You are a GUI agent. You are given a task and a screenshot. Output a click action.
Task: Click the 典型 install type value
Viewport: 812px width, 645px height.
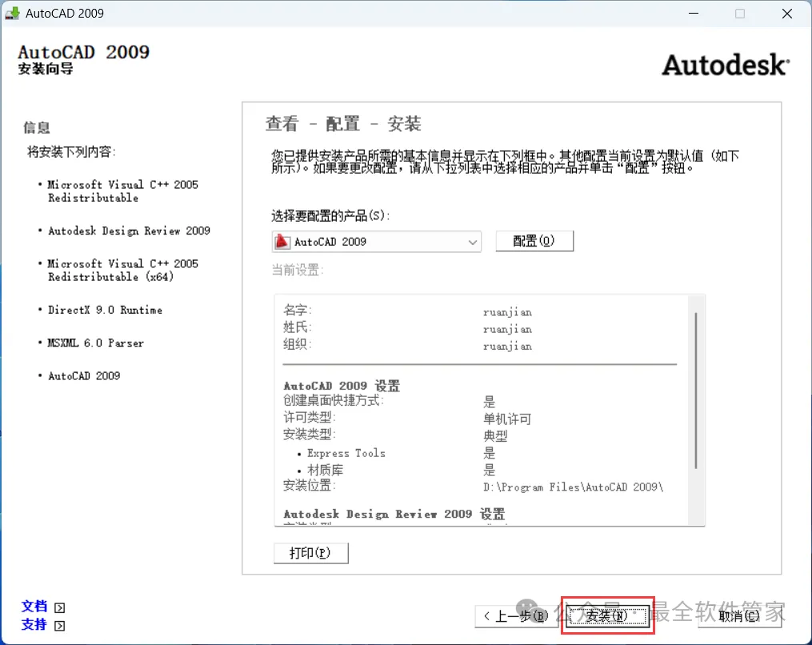[x=495, y=435]
